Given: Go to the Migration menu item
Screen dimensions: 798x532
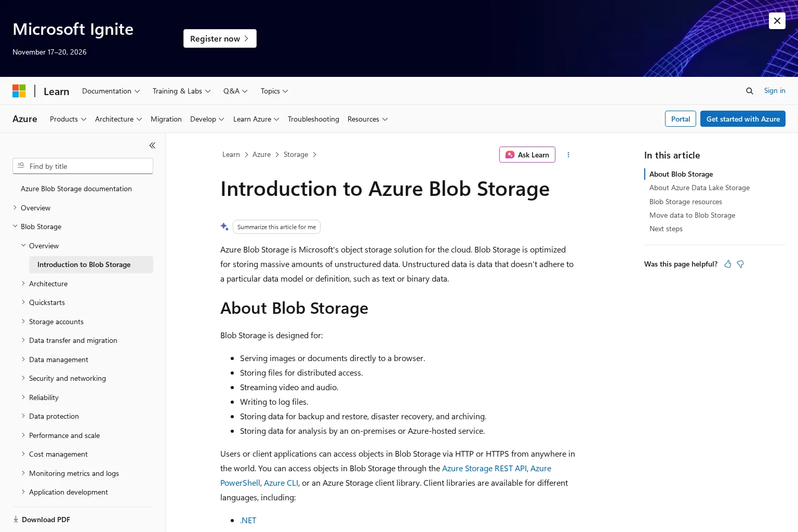Looking at the screenshot, I should click(166, 119).
